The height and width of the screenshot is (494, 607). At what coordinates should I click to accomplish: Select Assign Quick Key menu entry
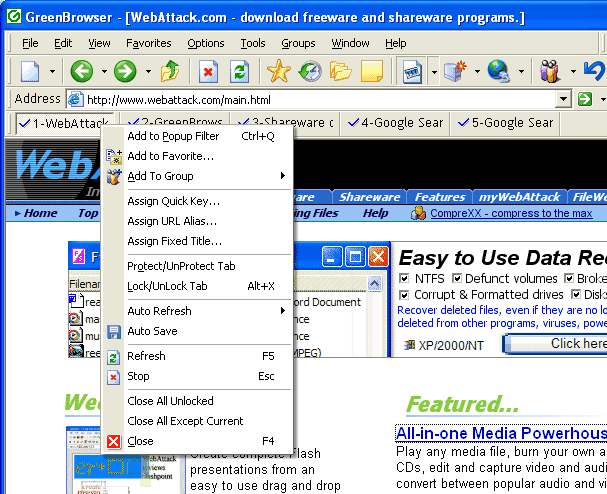click(197, 201)
